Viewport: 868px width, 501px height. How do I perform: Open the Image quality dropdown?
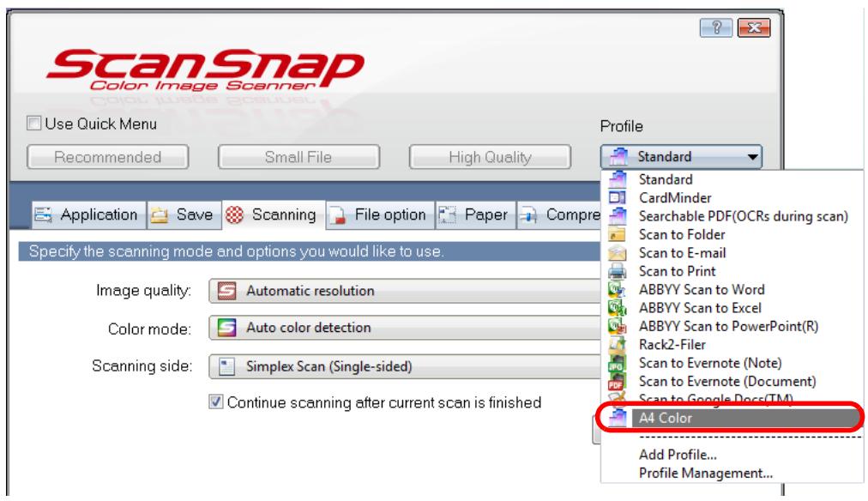pos(405,291)
